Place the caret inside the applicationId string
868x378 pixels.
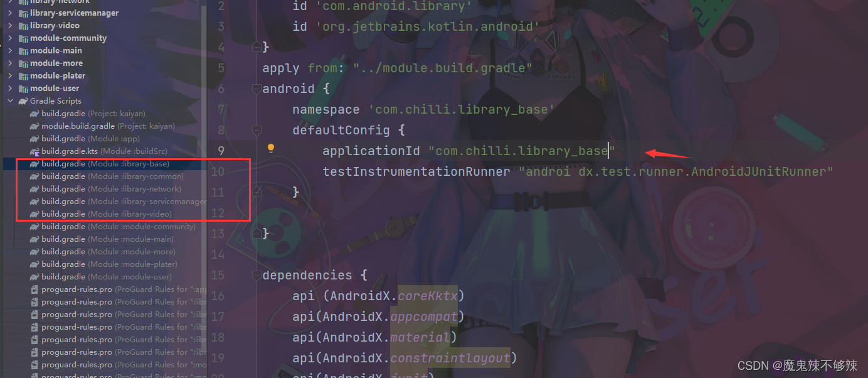point(521,150)
